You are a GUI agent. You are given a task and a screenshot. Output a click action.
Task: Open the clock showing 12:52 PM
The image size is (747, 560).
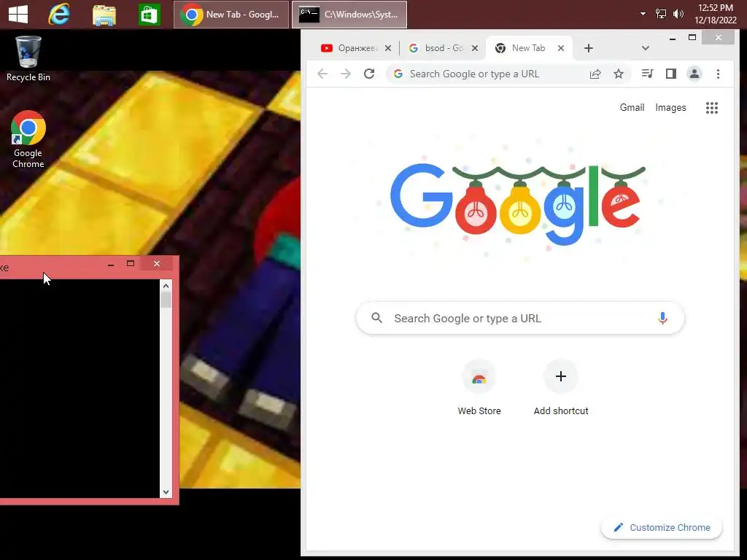coord(715,14)
